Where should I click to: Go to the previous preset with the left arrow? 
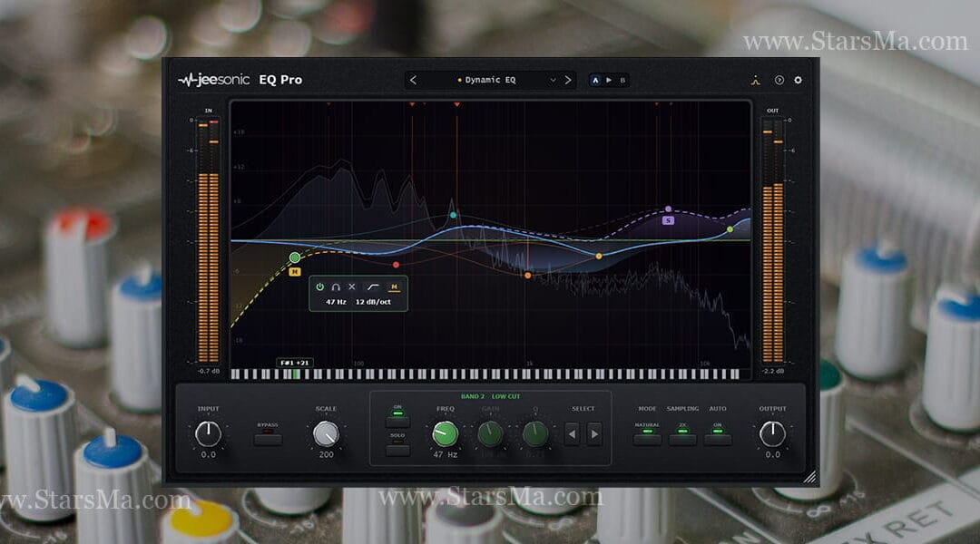point(413,80)
